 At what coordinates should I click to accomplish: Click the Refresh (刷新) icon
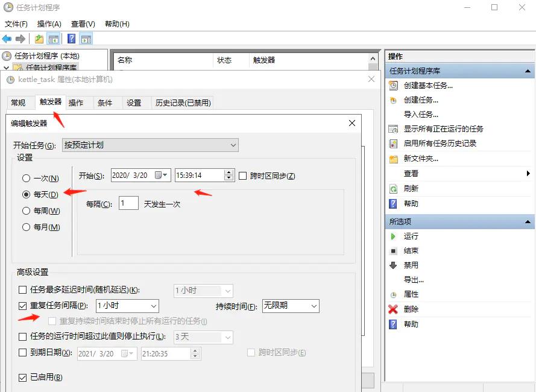tap(393, 189)
